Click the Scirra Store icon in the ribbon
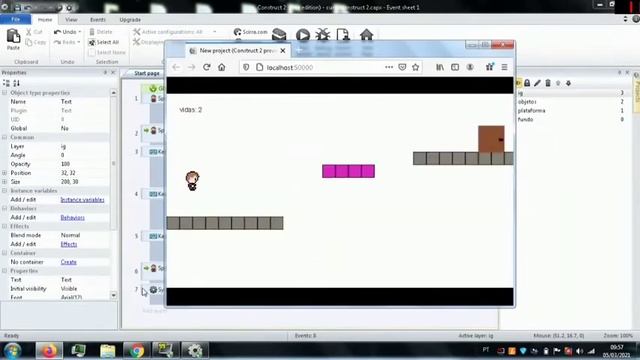Image resolution: width=640 pixels, height=360 pixels. click(279, 35)
